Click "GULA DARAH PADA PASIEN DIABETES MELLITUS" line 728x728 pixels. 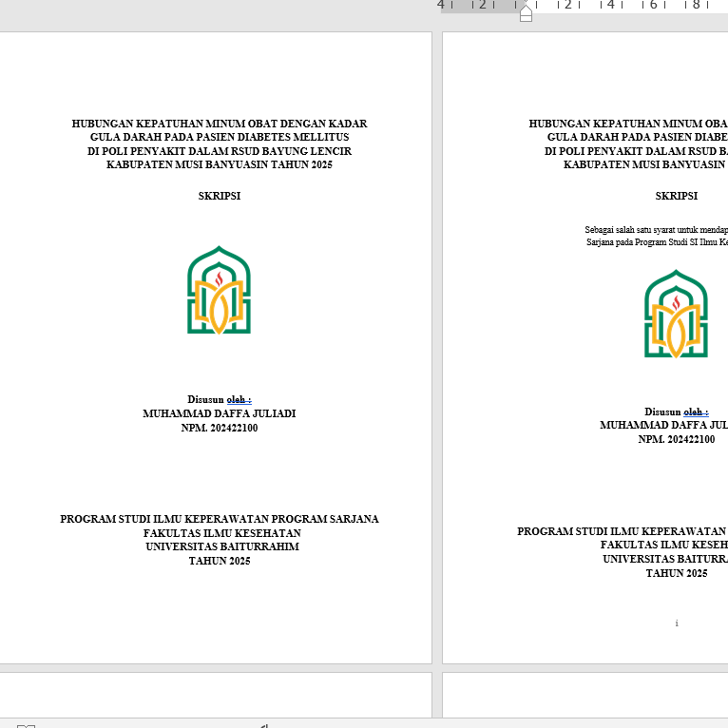220,137
